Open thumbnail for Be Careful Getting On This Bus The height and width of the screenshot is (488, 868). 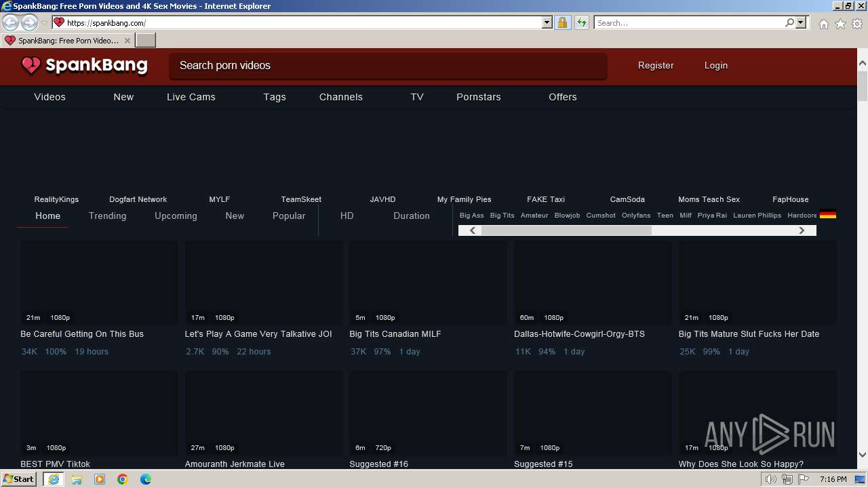[x=99, y=283]
